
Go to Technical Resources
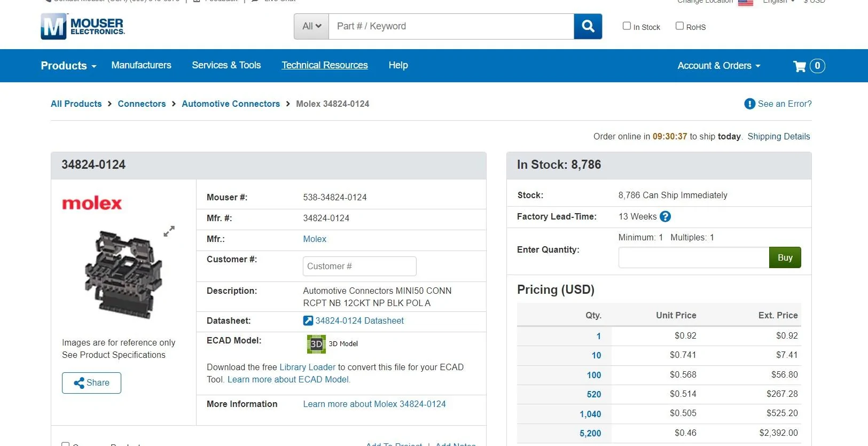(x=325, y=65)
